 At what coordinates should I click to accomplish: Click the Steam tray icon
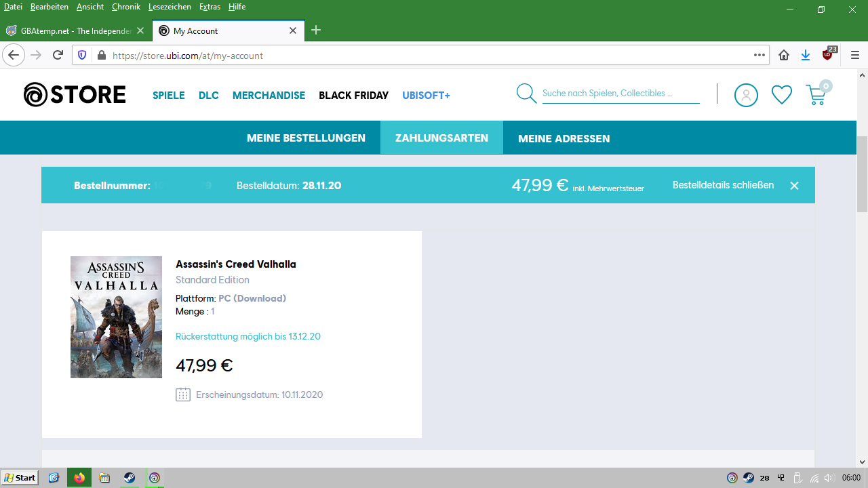[x=749, y=478]
